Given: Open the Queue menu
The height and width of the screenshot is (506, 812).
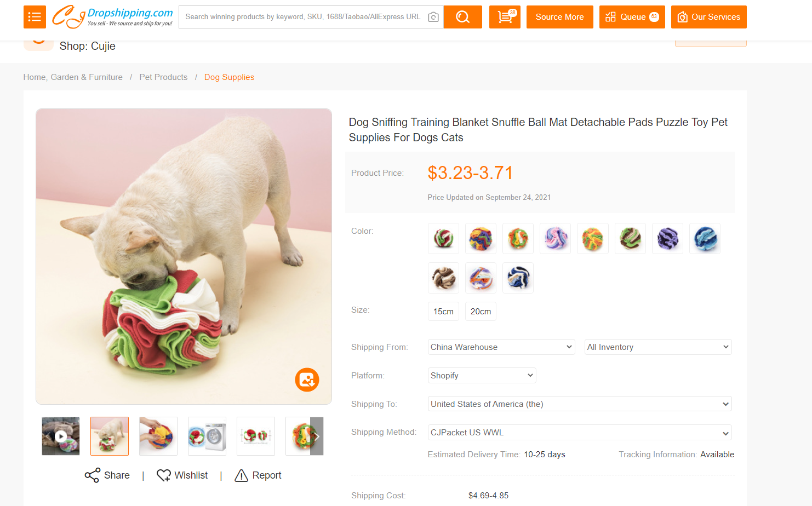Looking at the screenshot, I should [632, 17].
